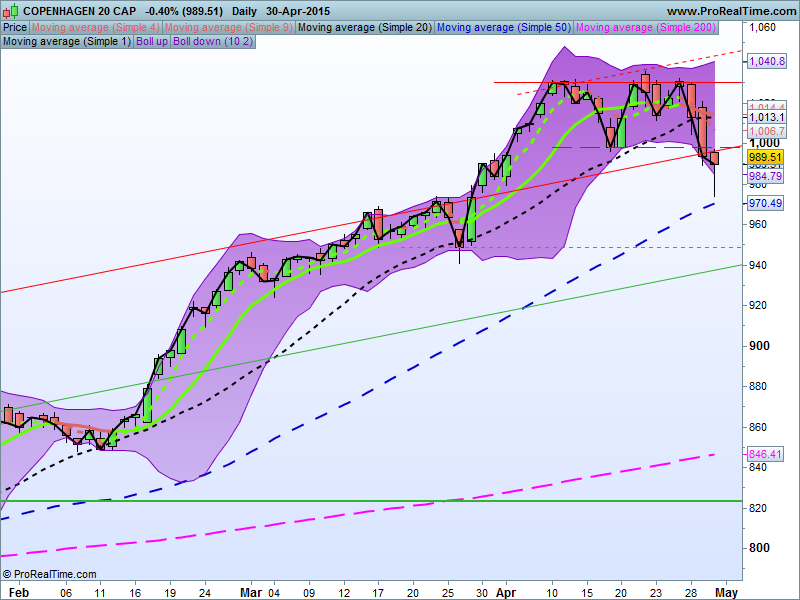Select the 1,040.8 Bollinger upper value tag
The height and width of the screenshot is (600, 800).
point(766,61)
